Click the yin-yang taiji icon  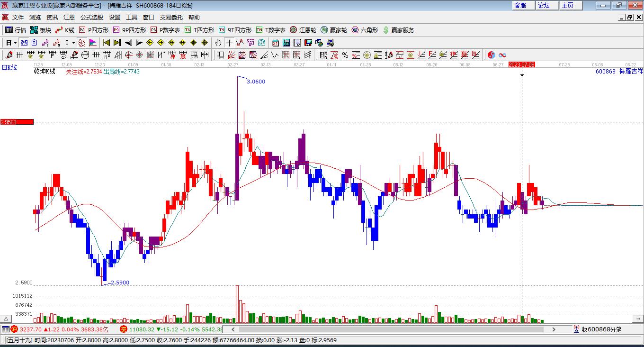click(492, 55)
